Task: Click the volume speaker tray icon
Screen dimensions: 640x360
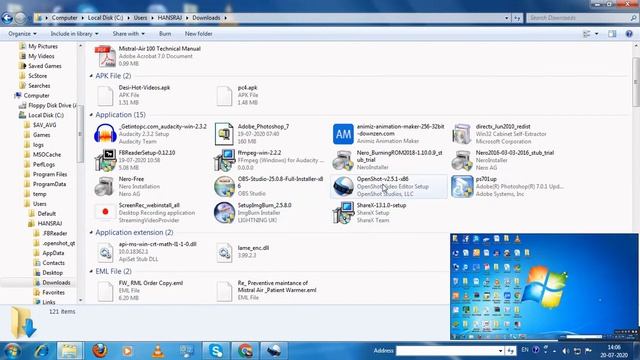Action: pos(566,351)
